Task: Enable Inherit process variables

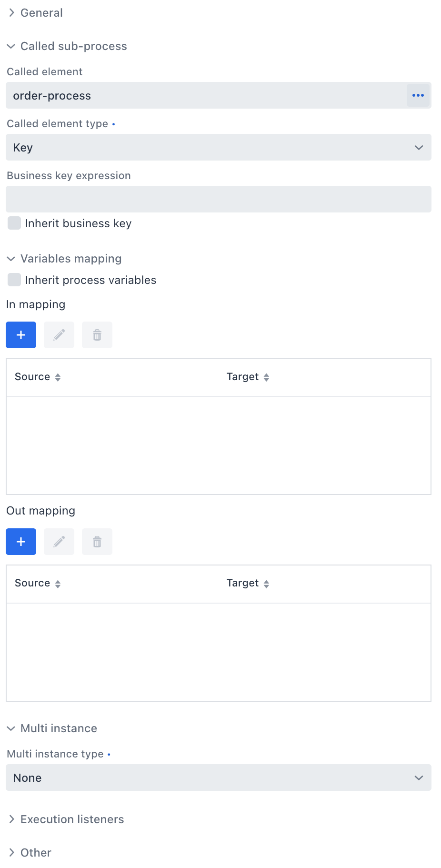Action: [14, 280]
